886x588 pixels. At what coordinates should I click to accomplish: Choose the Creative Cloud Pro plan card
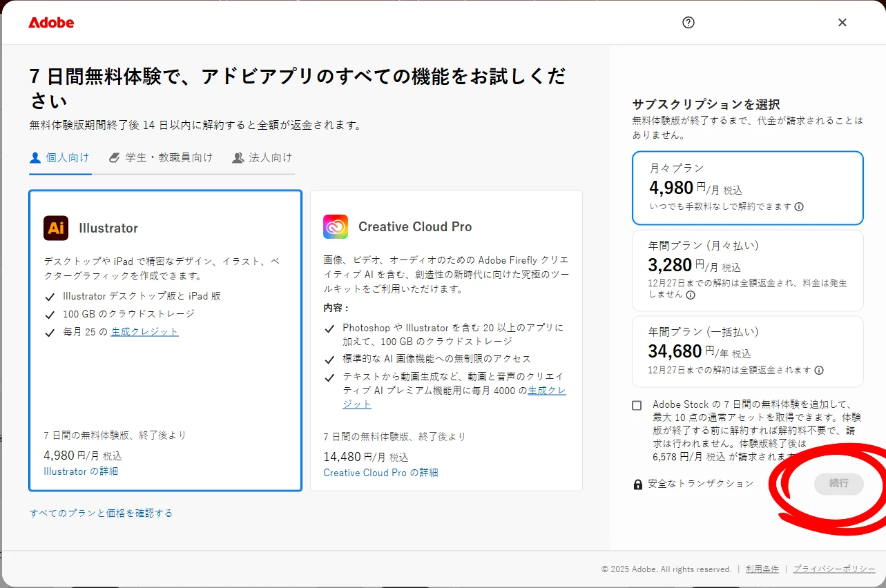click(446, 340)
